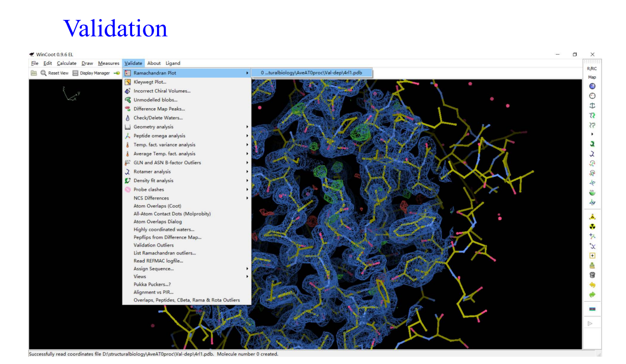Choose List Ramachandran outliers...

click(187, 253)
